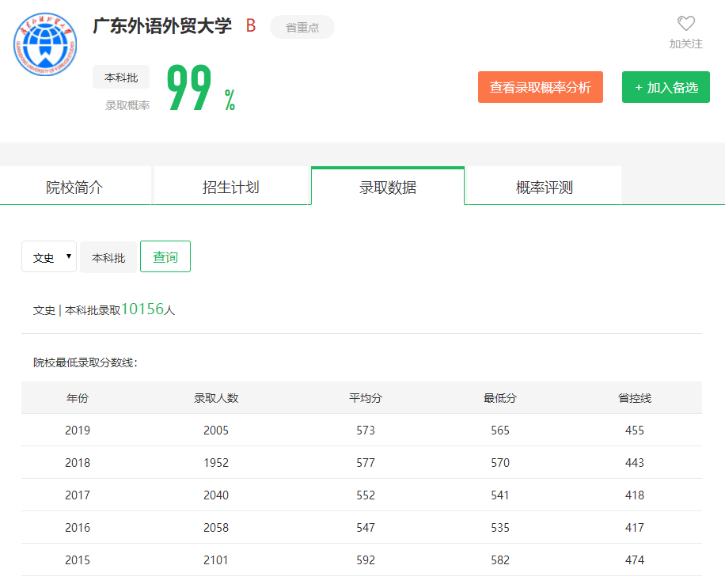Click the 录取概率 label
Screen dimensions: 725x588
click(127, 105)
